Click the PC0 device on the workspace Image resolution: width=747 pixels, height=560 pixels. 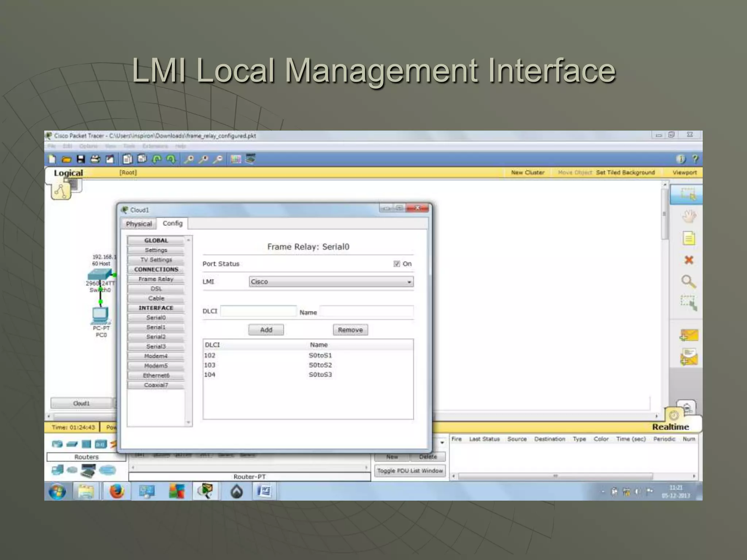100,316
